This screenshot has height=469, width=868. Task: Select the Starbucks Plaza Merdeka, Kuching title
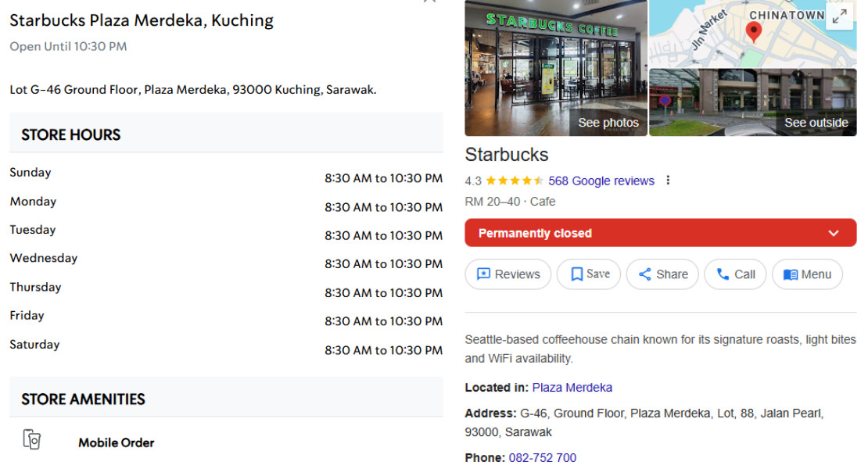[x=142, y=20]
